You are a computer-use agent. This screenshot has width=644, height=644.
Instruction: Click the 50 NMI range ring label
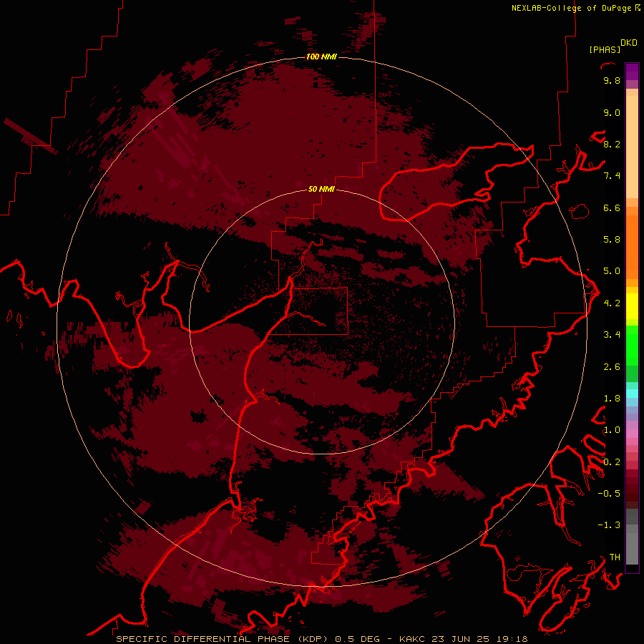point(321,190)
